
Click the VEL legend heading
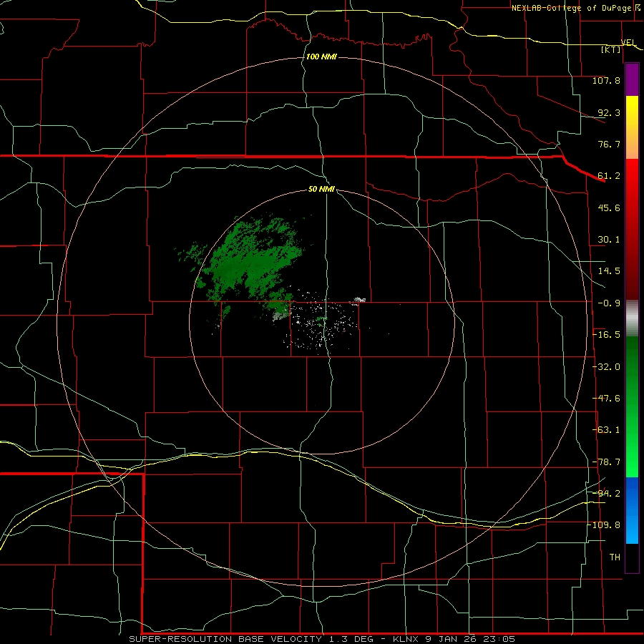point(628,42)
